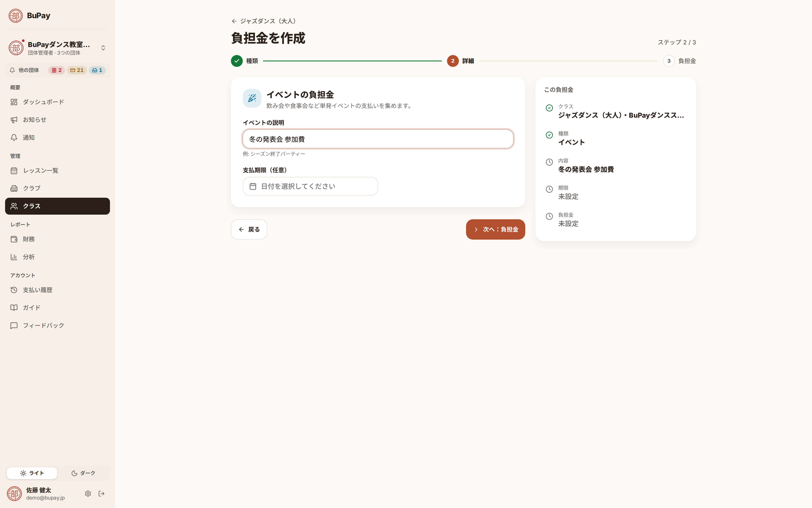Open the 支払期限 date picker
Viewport: 812px width, 508px height.
(x=310, y=186)
